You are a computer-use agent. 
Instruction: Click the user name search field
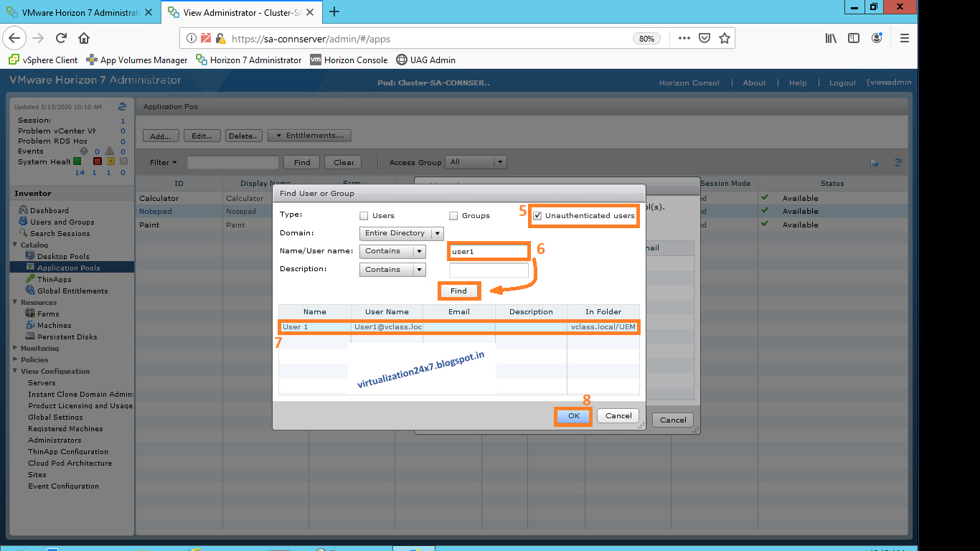pos(489,251)
